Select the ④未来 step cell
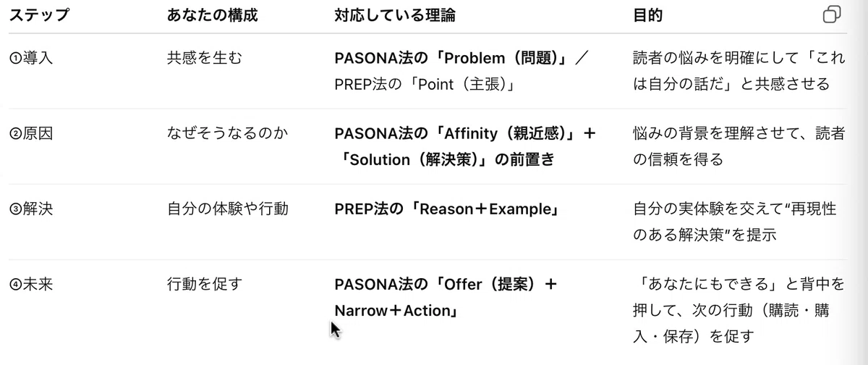Viewport: 868px width, 365px height. coord(31,285)
